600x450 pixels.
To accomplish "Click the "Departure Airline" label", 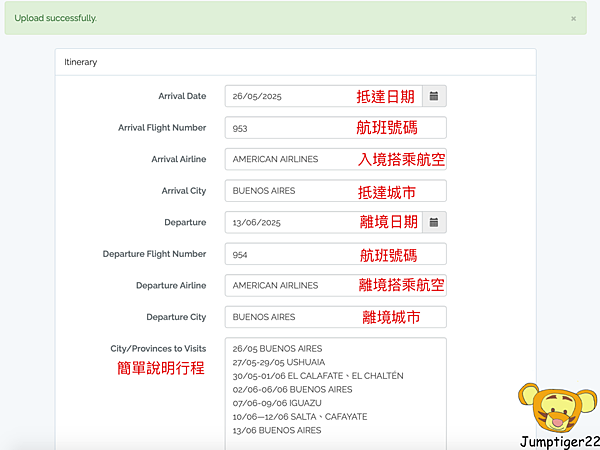I will 171,285.
